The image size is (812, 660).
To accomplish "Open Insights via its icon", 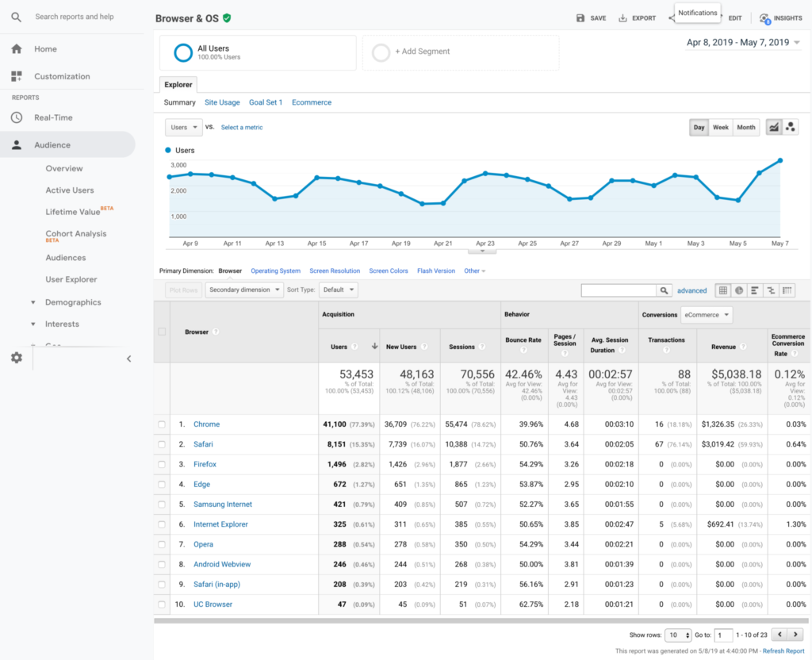I will click(x=764, y=19).
